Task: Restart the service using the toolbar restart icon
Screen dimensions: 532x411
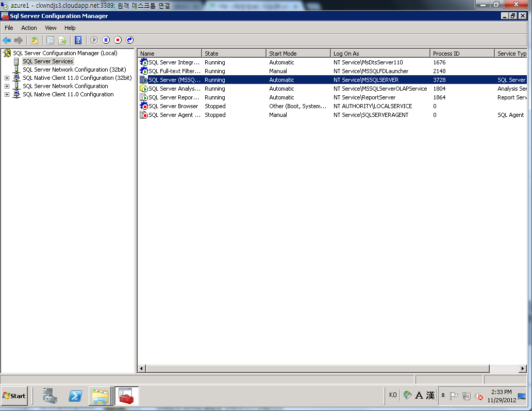Action: tap(129, 40)
